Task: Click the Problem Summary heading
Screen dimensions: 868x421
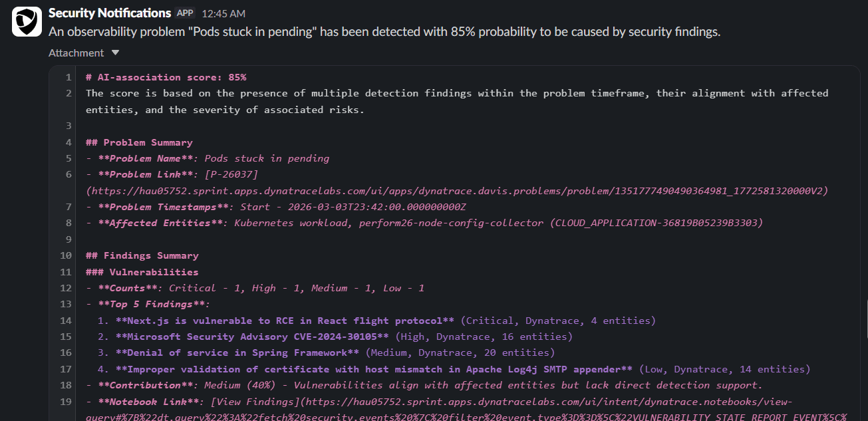Action: click(139, 142)
